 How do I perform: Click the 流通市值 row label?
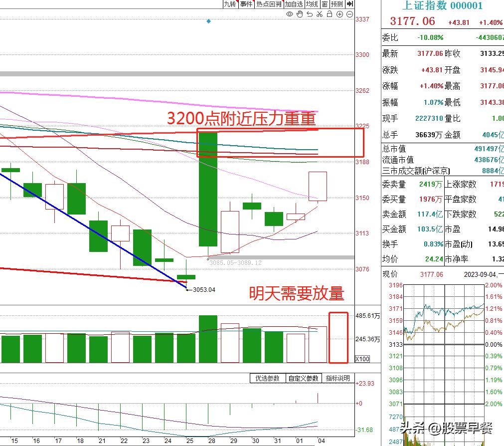pyautogui.click(x=398, y=160)
